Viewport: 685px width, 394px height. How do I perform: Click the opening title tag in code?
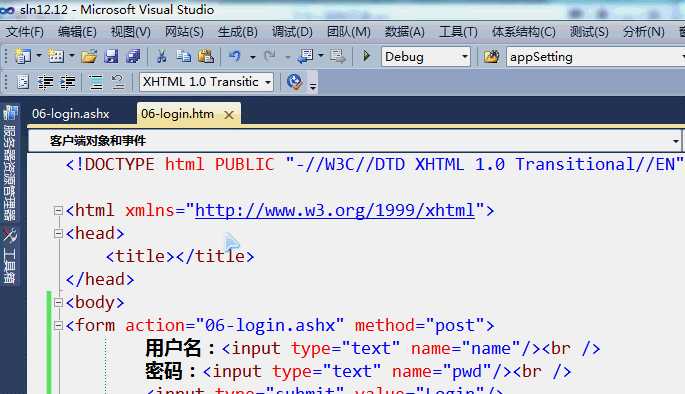141,256
